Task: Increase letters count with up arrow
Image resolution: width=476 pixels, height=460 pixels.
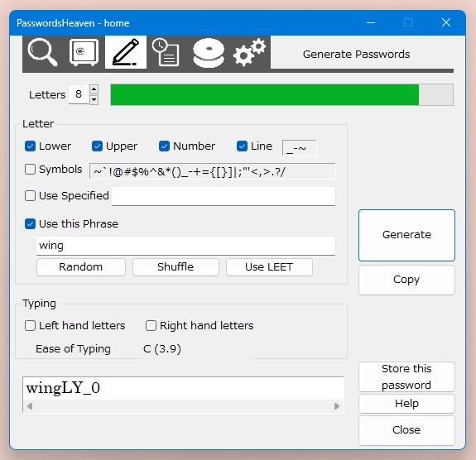Action: (x=94, y=89)
